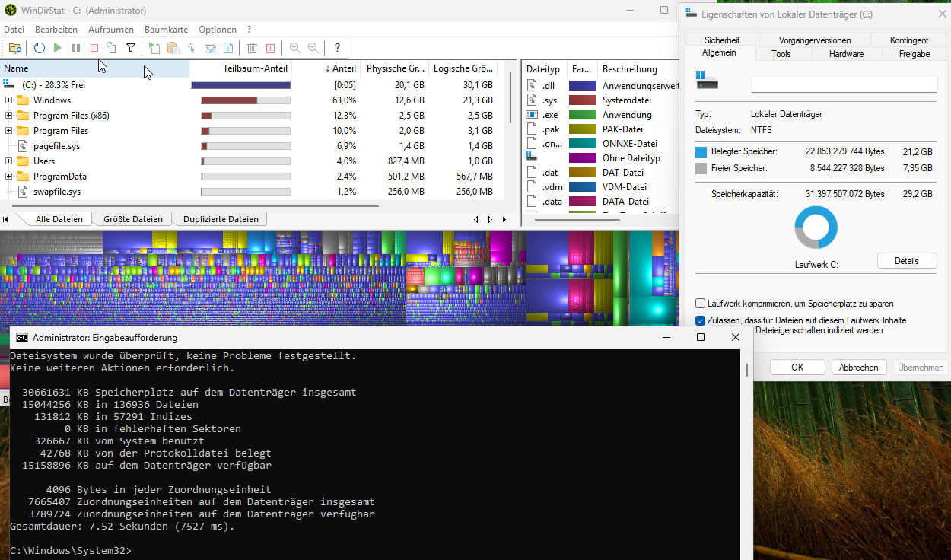Click the copy path clipboard icon
The height and width of the screenshot is (560, 951).
point(173,48)
